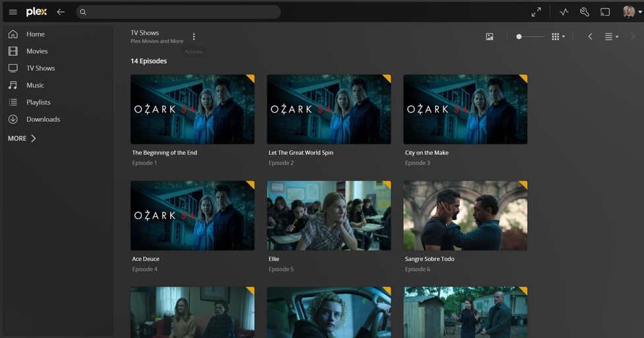Open the grid view mode dropdown
This screenshot has height=338, width=644.
(x=558, y=36)
